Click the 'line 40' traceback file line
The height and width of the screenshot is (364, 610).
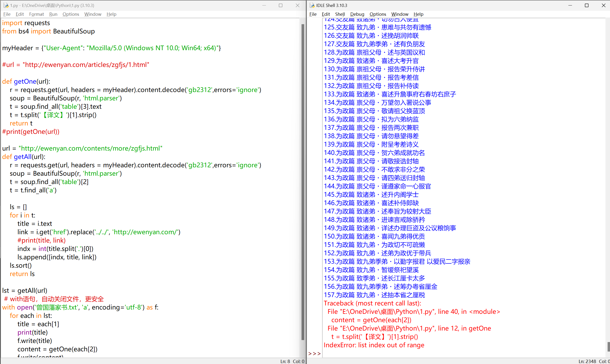[x=413, y=311]
